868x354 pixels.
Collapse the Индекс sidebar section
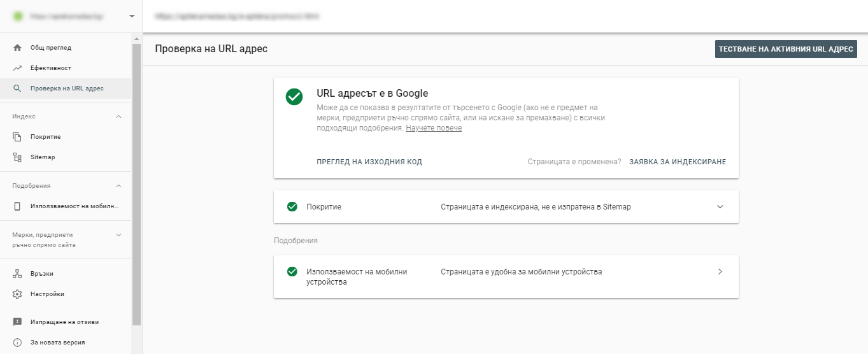point(118,117)
